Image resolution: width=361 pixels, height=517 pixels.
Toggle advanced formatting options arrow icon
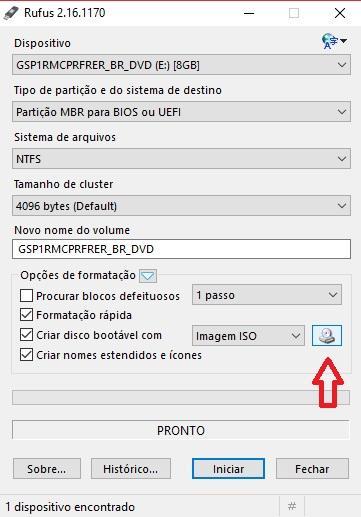click(x=148, y=276)
